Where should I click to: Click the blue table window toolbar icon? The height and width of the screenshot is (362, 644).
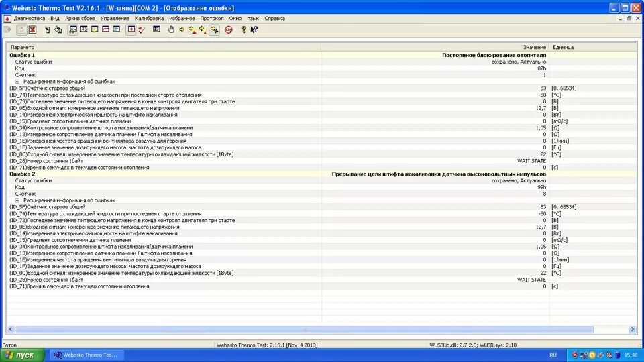tap(117, 29)
